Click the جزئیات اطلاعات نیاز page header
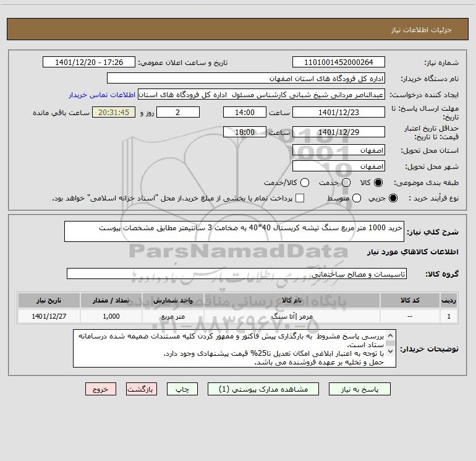 click(x=237, y=30)
